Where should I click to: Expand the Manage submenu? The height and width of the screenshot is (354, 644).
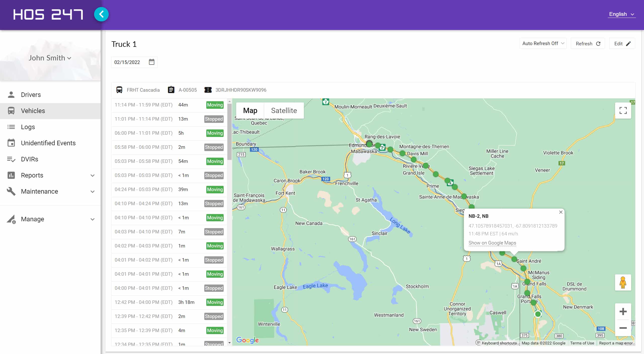(x=93, y=219)
